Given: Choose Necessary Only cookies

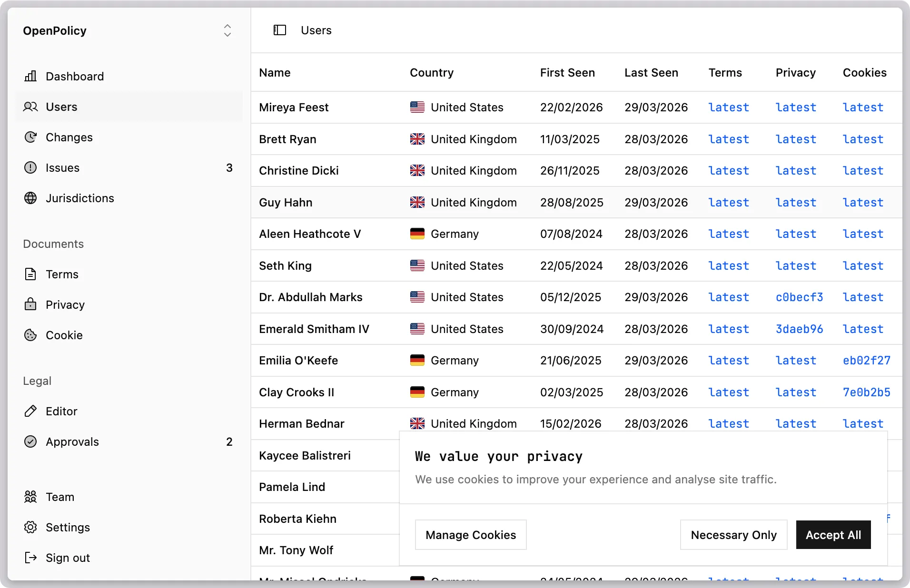Looking at the screenshot, I should click(x=733, y=535).
